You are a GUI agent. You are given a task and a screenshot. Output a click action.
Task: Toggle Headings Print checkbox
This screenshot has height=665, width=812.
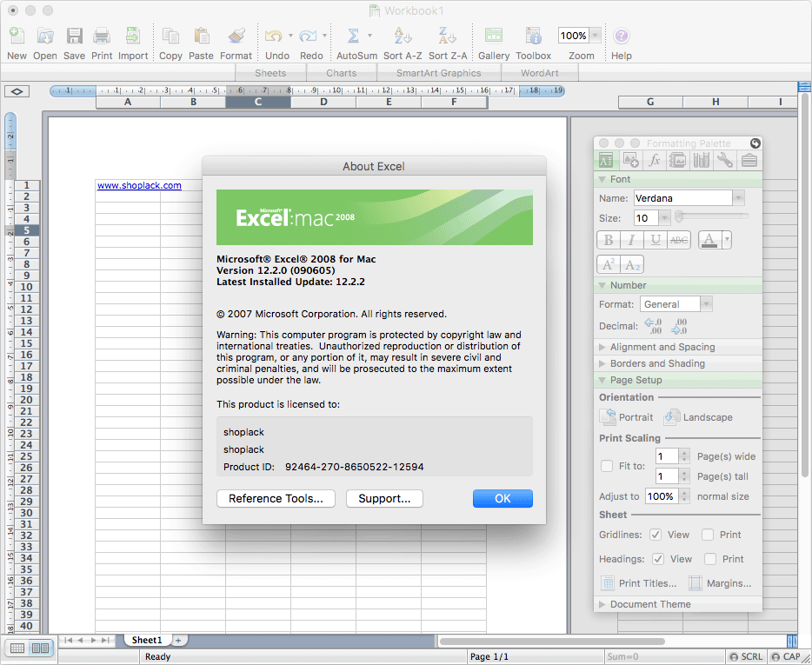click(x=710, y=559)
